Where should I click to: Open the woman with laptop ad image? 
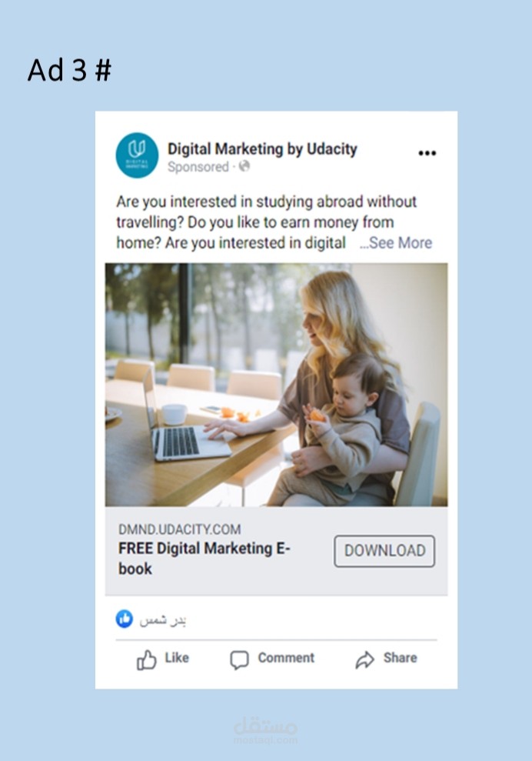277,385
